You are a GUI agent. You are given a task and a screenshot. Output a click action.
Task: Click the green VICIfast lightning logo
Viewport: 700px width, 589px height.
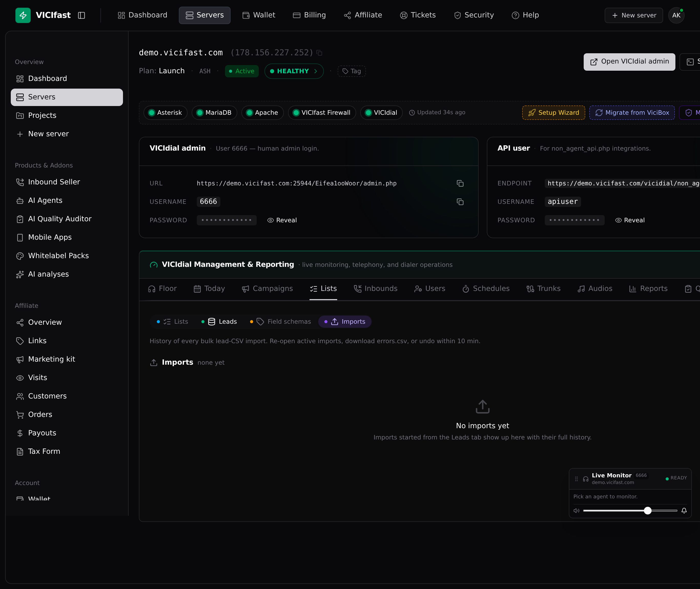pyautogui.click(x=23, y=15)
